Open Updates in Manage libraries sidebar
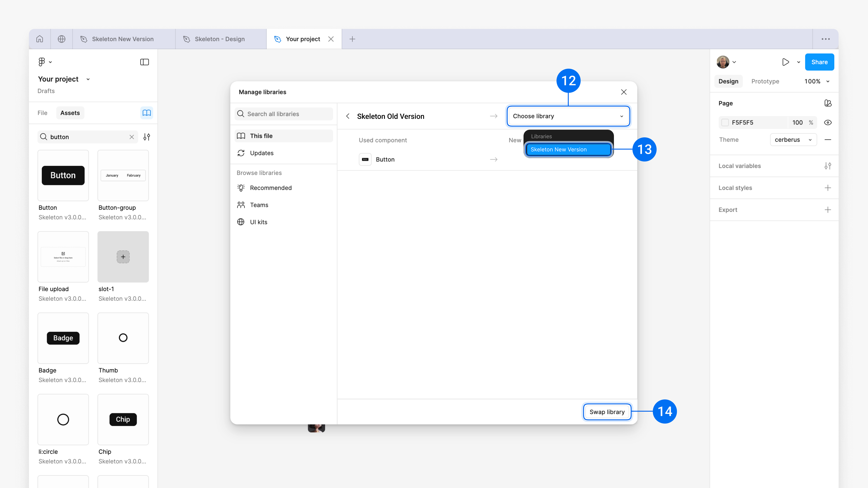Image resolution: width=868 pixels, height=488 pixels. point(262,153)
